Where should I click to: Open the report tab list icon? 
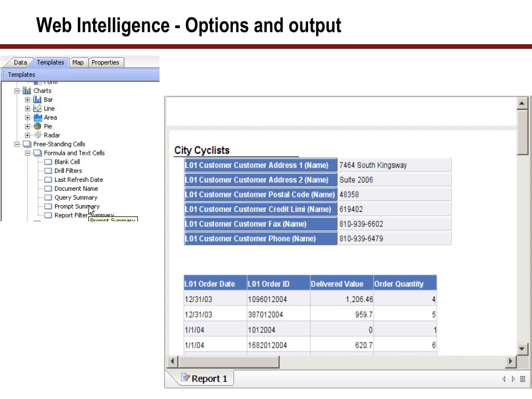523,379
